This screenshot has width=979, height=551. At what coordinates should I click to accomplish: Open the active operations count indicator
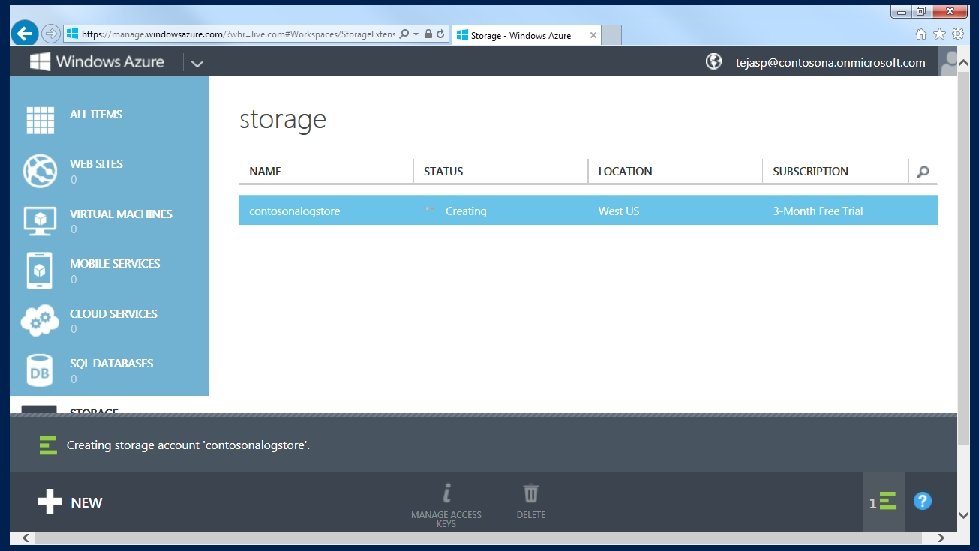point(883,501)
